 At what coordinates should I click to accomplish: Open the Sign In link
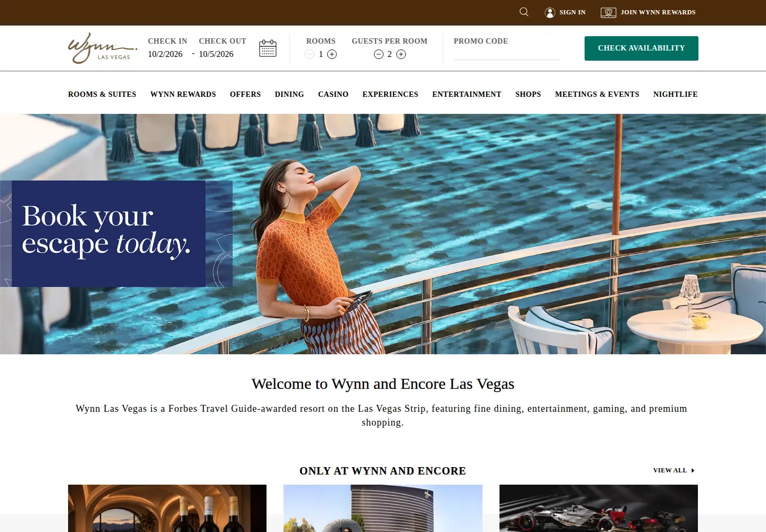572,12
